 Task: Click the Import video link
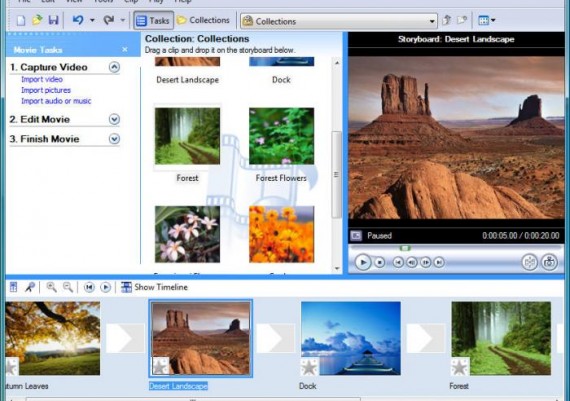42,79
